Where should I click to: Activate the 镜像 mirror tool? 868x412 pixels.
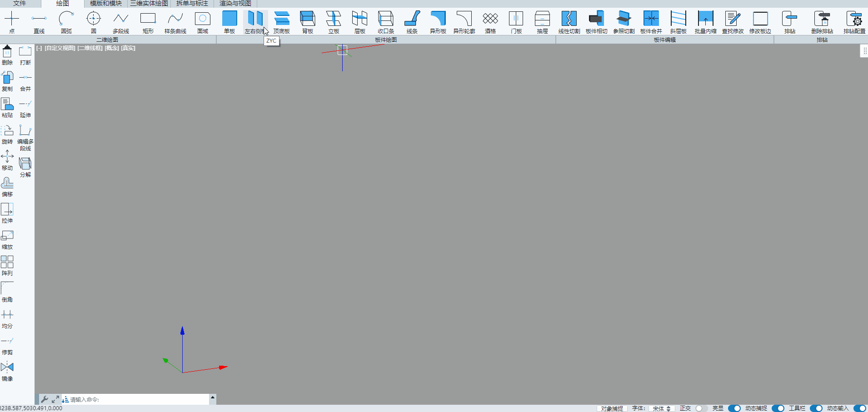7,371
